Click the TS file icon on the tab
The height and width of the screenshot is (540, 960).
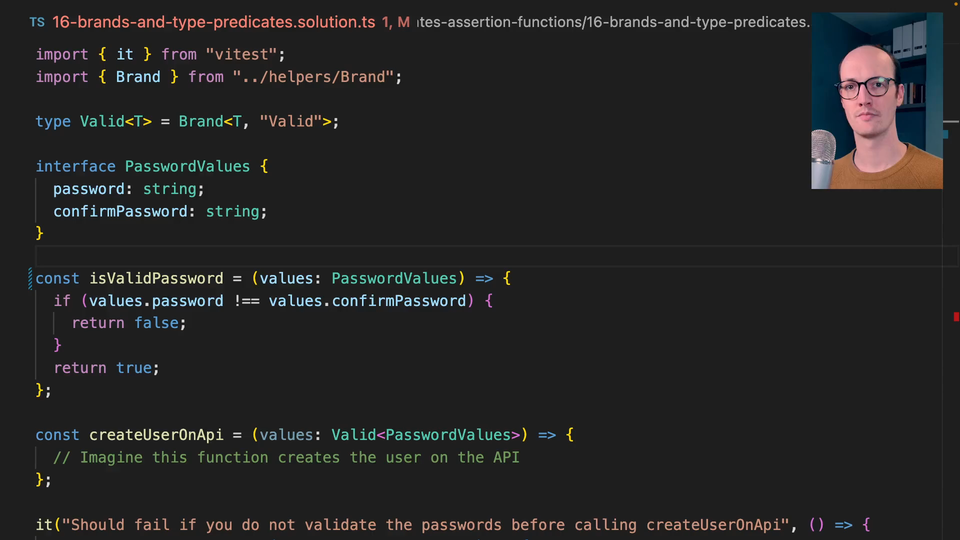(37, 22)
